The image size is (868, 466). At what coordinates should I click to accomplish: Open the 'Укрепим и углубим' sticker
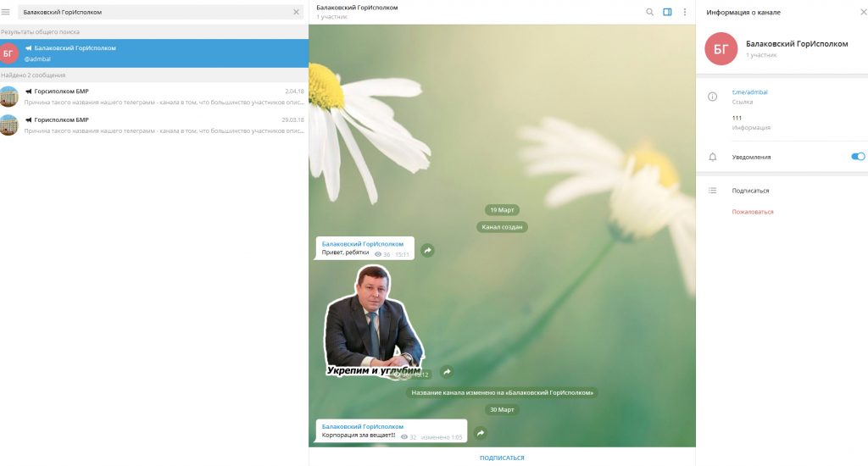[x=373, y=322]
